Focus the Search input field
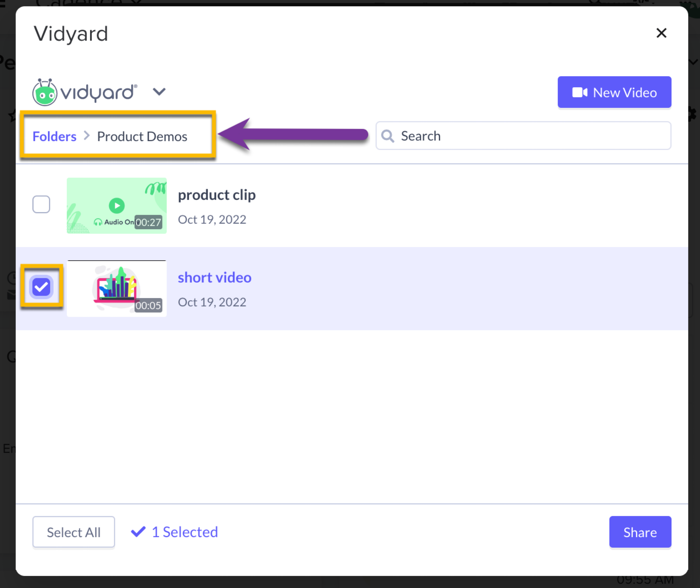 (523, 136)
